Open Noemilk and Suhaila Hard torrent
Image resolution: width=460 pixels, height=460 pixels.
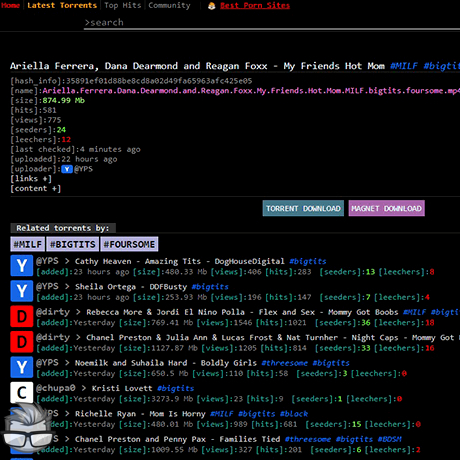tap(166, 363)
